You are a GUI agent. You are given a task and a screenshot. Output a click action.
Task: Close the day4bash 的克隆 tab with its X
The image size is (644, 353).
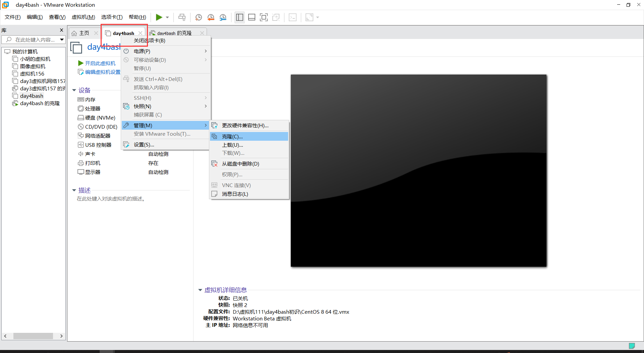[202, 33]
